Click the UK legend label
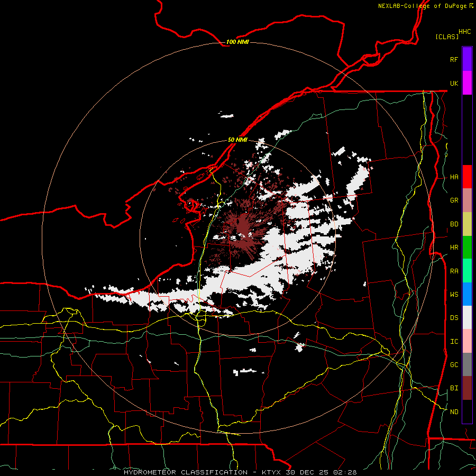 click(x=454, y=83)
